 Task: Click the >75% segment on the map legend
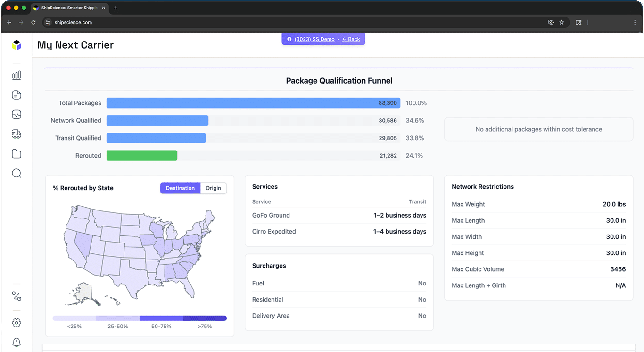[206, 318]
